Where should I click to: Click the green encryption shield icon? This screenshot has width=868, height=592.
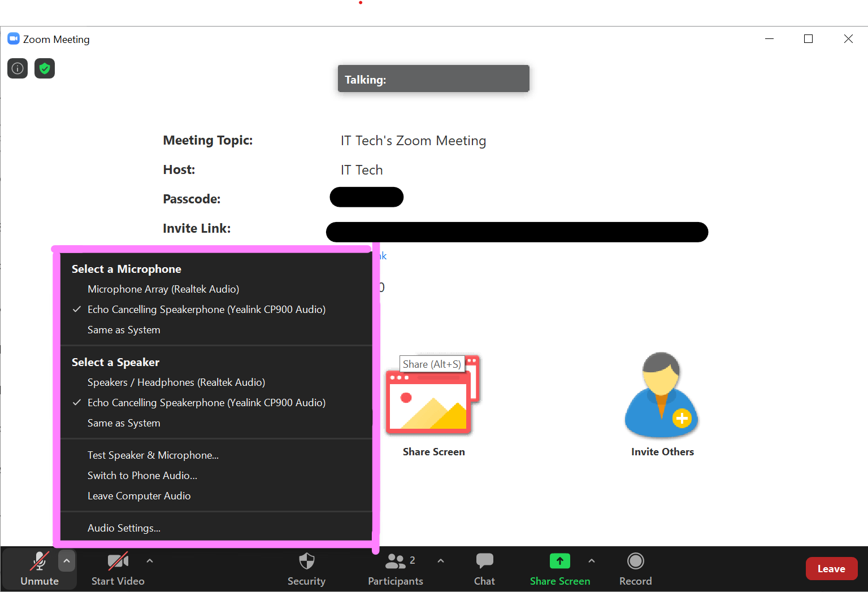pyautogui.click(x=45, y=68)
